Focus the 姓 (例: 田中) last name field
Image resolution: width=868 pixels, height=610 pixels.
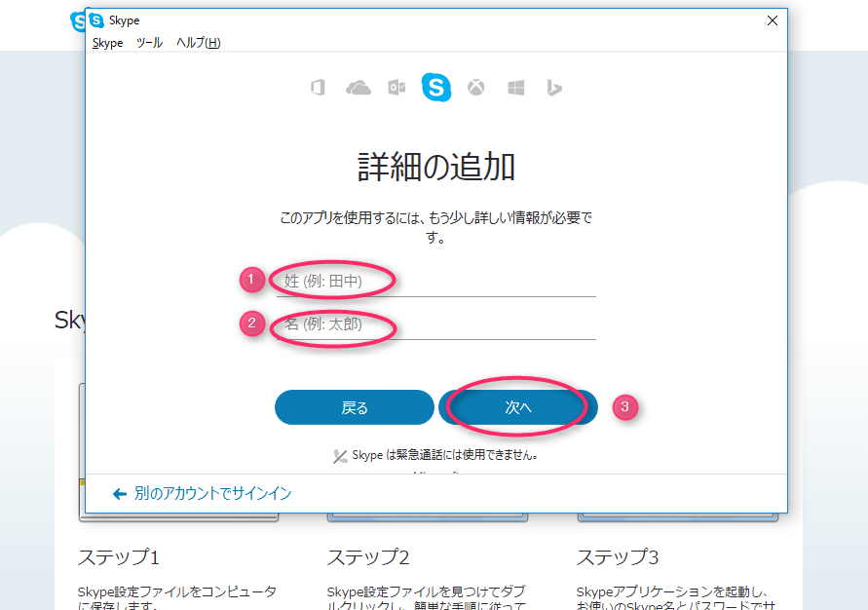coord(436,282)
